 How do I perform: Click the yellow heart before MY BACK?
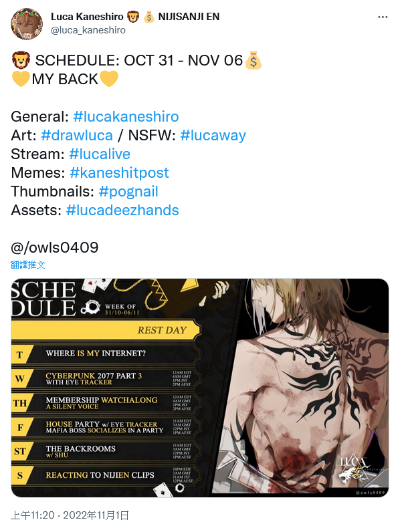pos(20,79)
